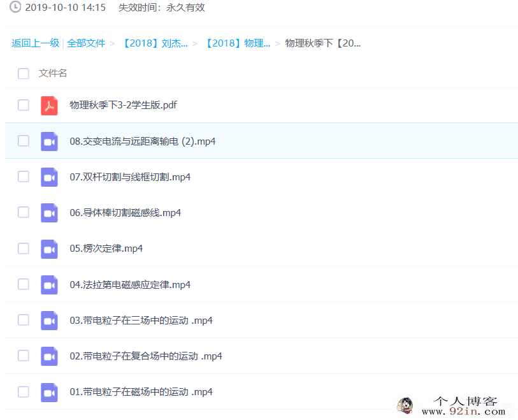Click the video icon for 01.带电粒子在磁场中的运动

point(49,392)
